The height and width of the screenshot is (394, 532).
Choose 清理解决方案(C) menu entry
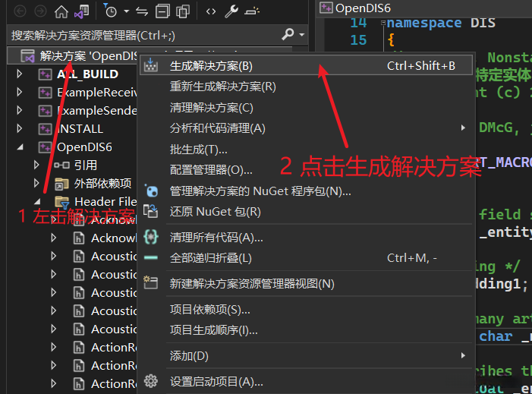click(306, 108)
